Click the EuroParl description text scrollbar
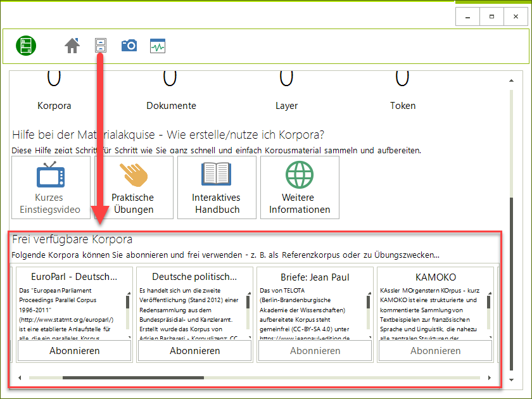This screenshot has width=532, height=399. click(128, 301)
